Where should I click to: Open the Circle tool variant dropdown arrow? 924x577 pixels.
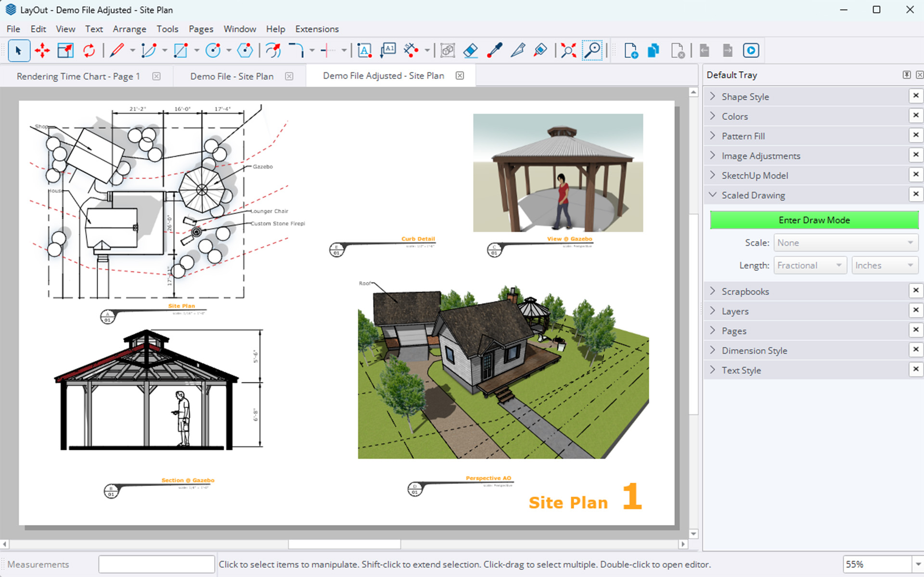[x=229, y=51]
